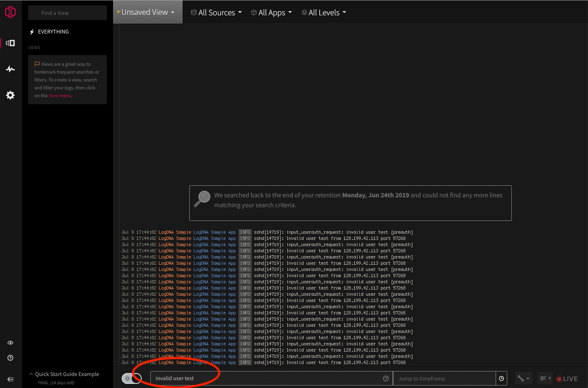Click the clock timeframe icon
Viewport: 588px width, 388px height.
[501, 378]
